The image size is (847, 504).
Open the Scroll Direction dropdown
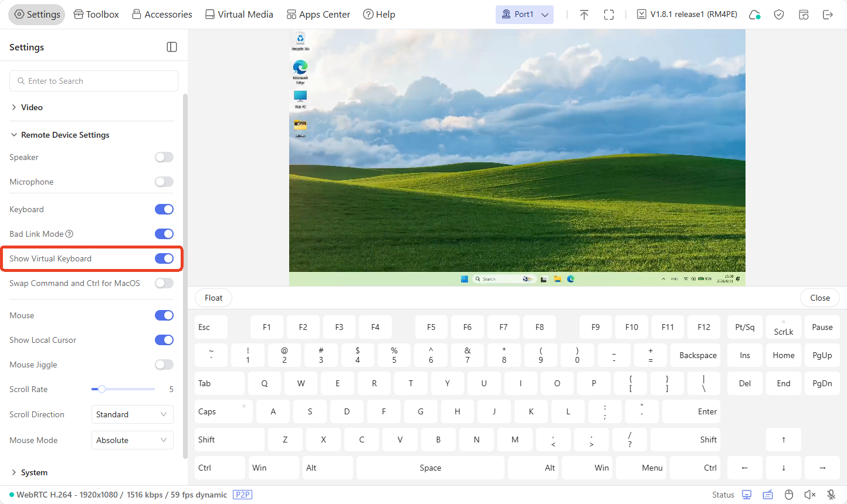point(133,414)
